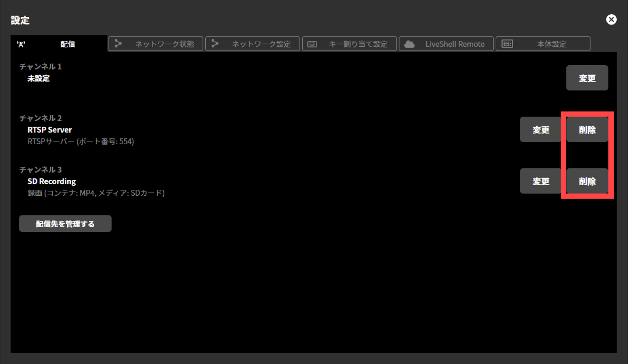Open the 本体設定 tab
Viewport: 628px width, 364px height.
click(x=543, y=43)
